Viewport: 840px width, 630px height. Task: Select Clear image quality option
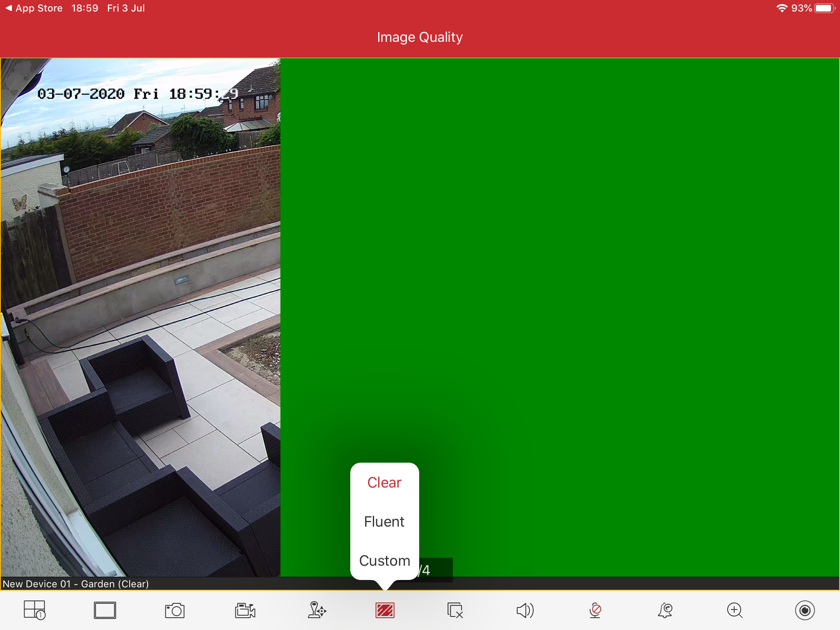click(384, 482)
